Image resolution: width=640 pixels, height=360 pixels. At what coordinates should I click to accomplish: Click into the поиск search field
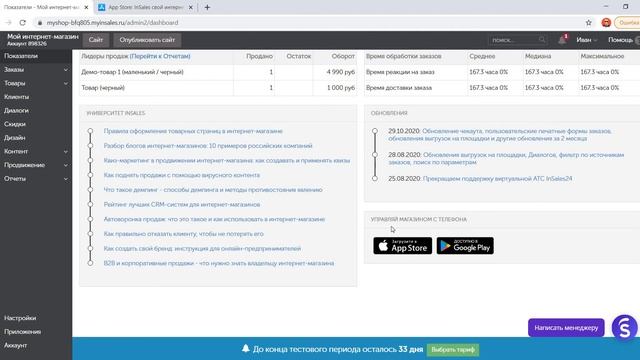(514, 40)
